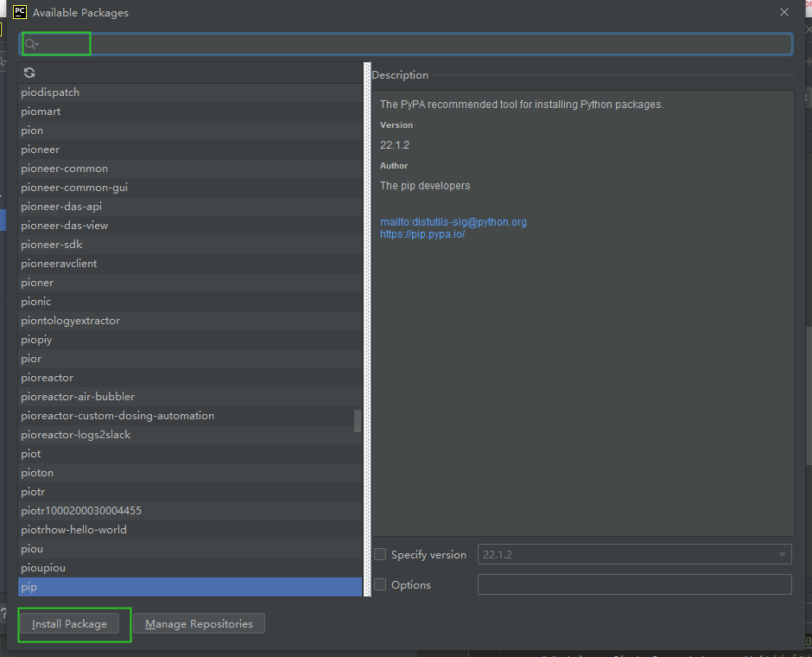Select the pioreactor-logs2slack package
Viewport: 812px width, 657px height.
coord(190,435)
